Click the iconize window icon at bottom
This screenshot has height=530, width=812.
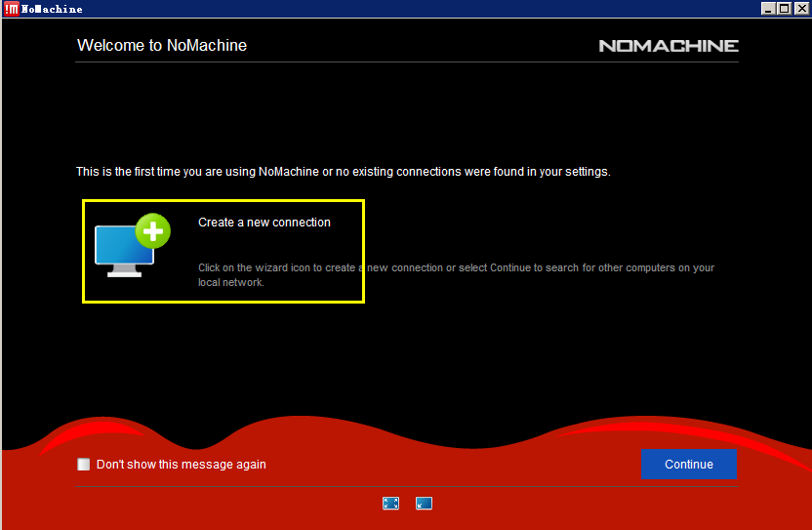(x=424, y=503)
